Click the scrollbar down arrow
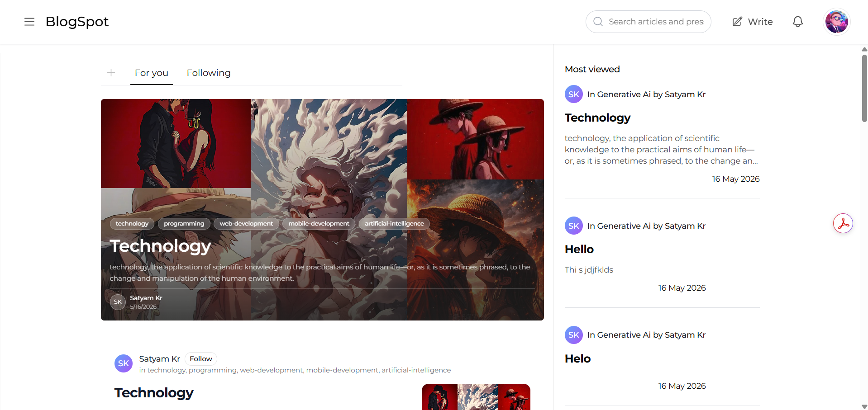 click(864, 406)
